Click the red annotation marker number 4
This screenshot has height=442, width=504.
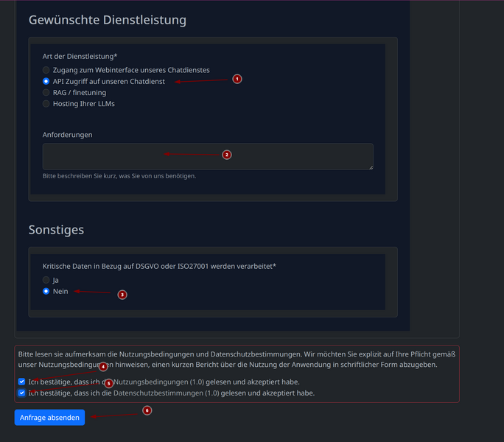pos(103,366)
